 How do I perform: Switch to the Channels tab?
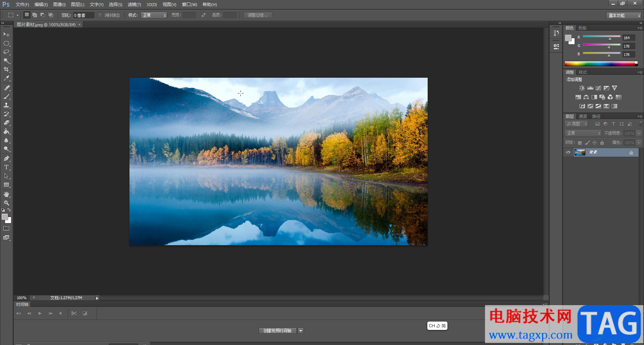(x=583, y=117)
